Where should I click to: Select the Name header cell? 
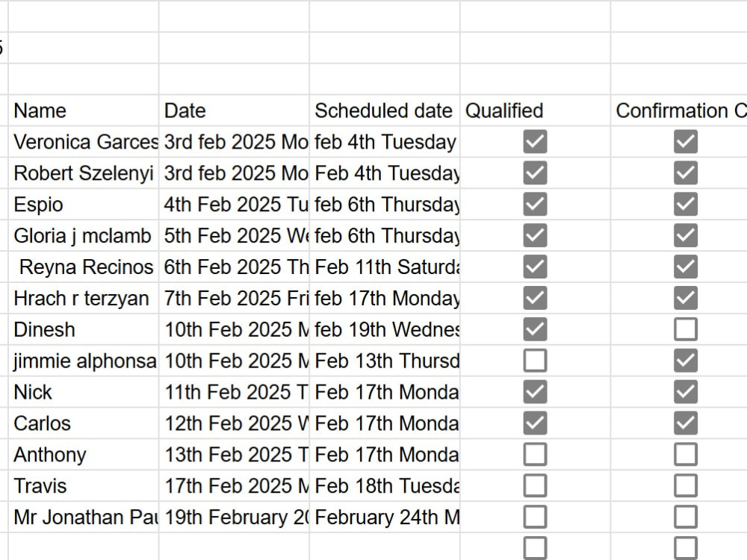coord(84,111)
